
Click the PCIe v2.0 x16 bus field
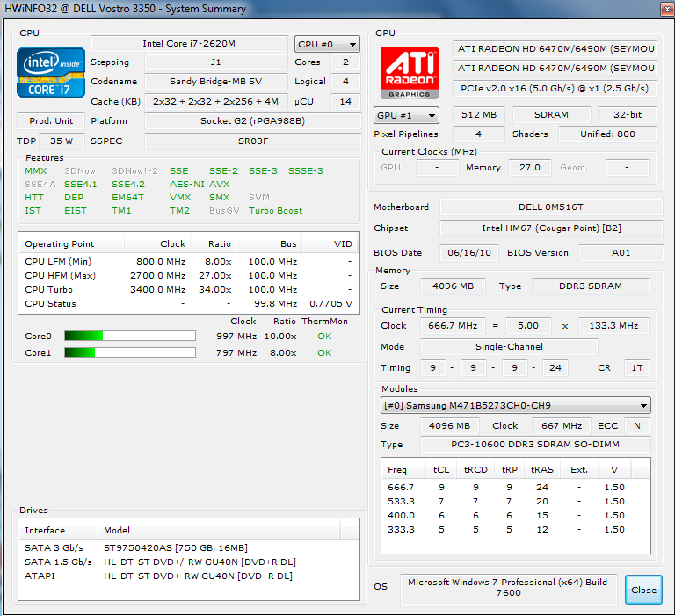[x=555, y=88]
